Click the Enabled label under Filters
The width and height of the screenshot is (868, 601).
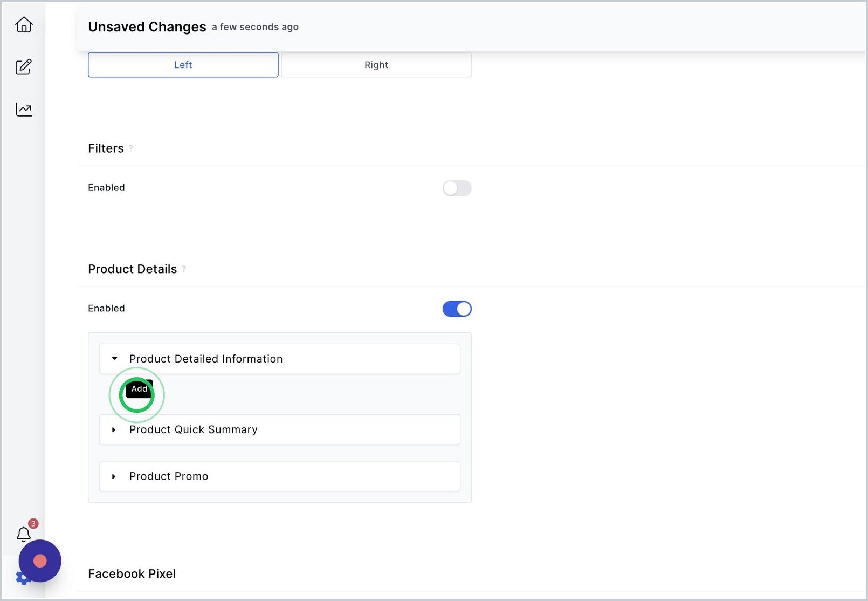coord(106,188)
